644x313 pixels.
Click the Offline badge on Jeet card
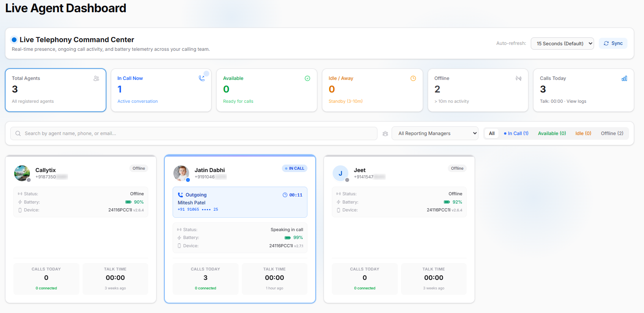click(457, 169)
